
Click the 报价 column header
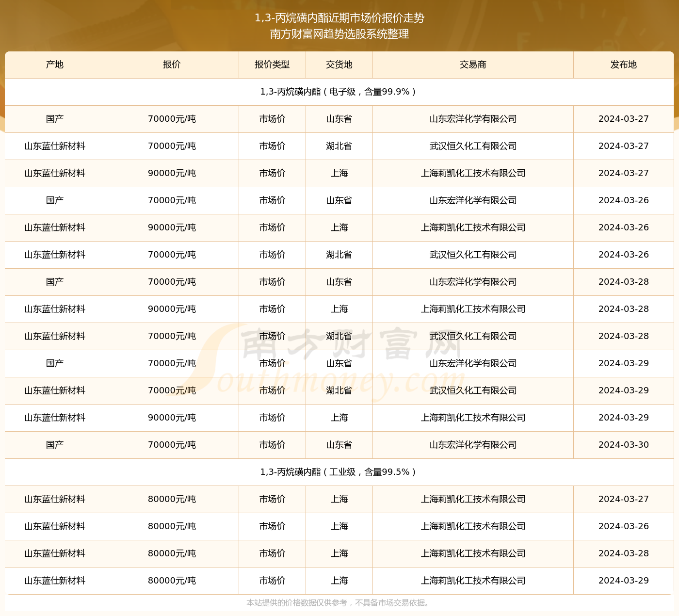(x=172, y=65)
